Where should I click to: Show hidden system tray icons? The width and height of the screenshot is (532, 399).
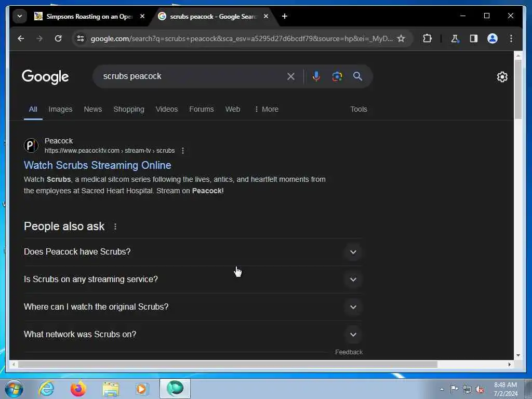click(442, 390)
